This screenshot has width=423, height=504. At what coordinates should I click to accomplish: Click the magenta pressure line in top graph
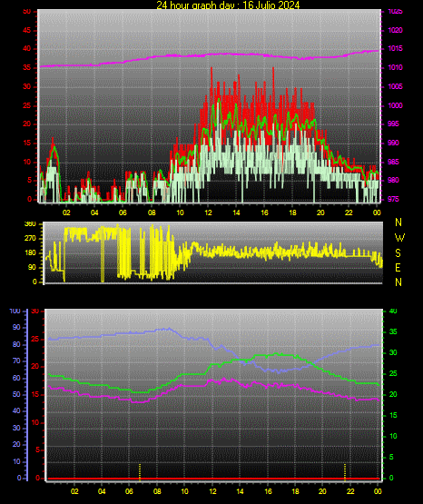(209, 55)
